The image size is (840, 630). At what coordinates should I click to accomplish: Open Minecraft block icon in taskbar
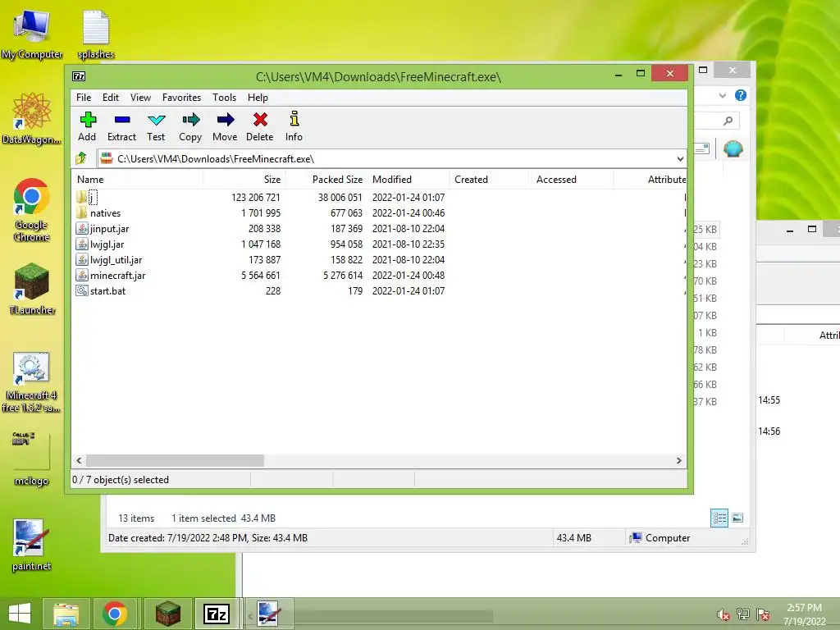pos(168,614)
